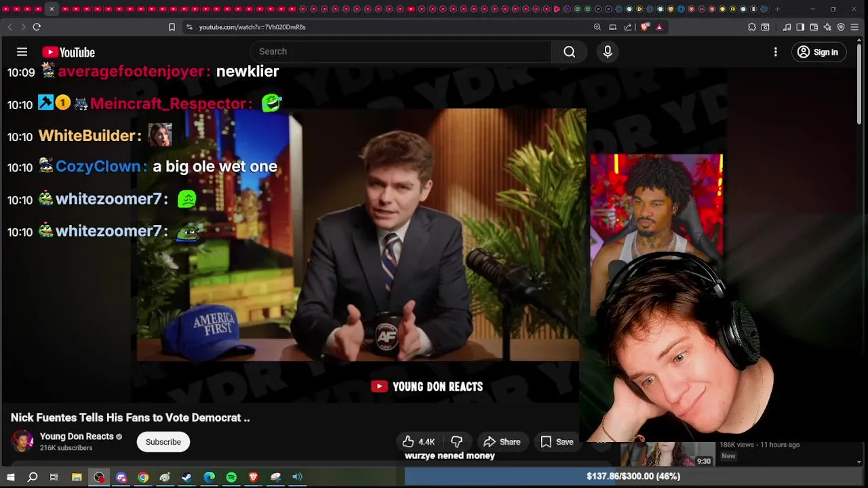
Task: Open Brave browser from the taskbar
Action: point(254,477)
